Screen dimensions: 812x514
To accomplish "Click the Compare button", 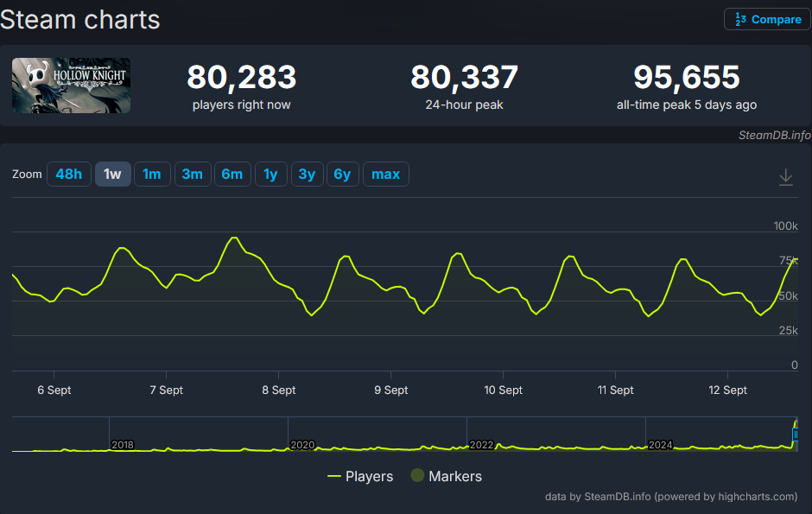I will [x=767, y=19].
